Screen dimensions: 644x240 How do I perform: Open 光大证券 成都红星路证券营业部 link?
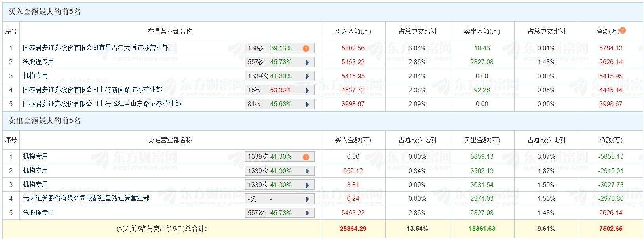click(86, 198)
